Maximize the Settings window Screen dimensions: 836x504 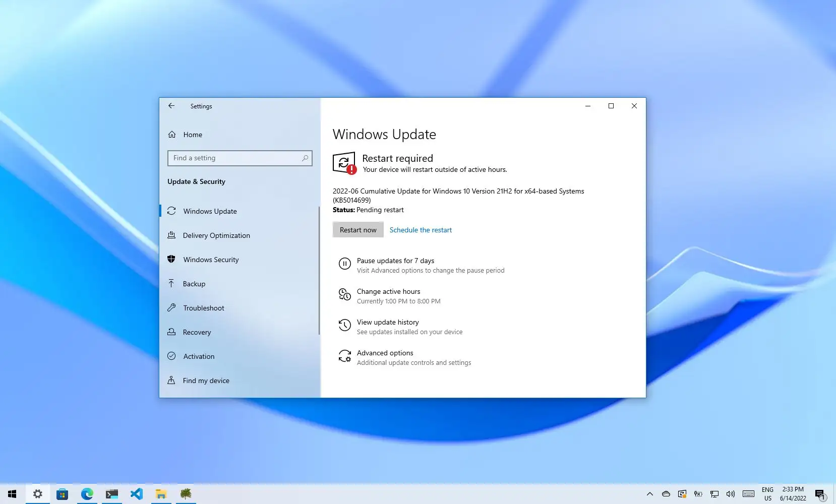click(x=611, y=106)
